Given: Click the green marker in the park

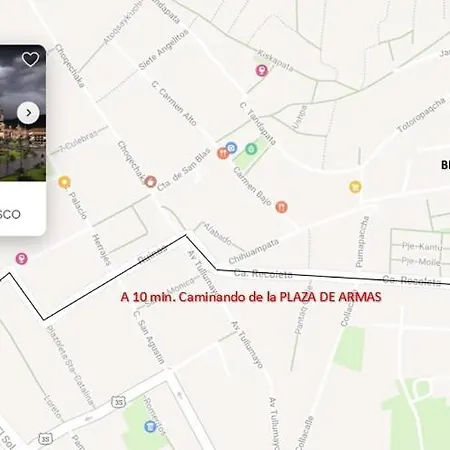Looking at the screenshot, I should pyautogui.click(x=251, y=149).
